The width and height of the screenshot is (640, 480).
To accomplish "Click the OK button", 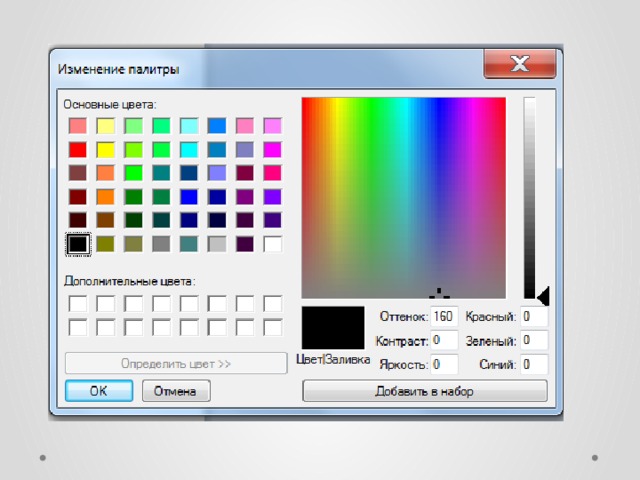I will 99,391.
